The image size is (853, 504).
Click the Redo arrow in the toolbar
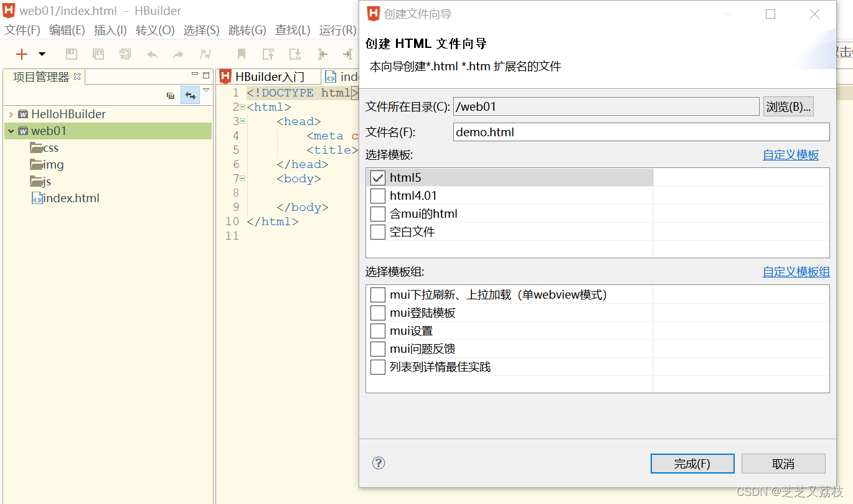tap(179, 55)
